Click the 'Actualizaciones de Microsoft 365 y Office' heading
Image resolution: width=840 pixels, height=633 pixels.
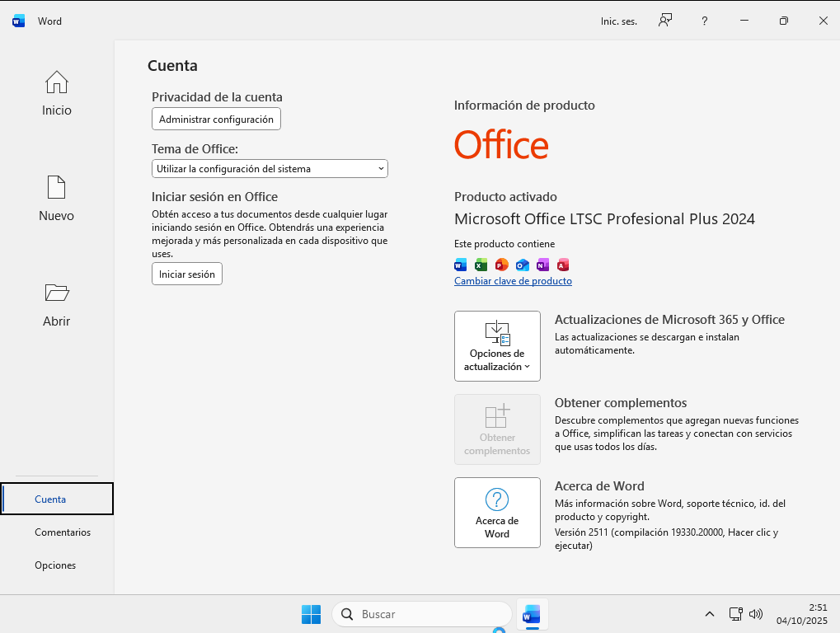pos(669,320)
